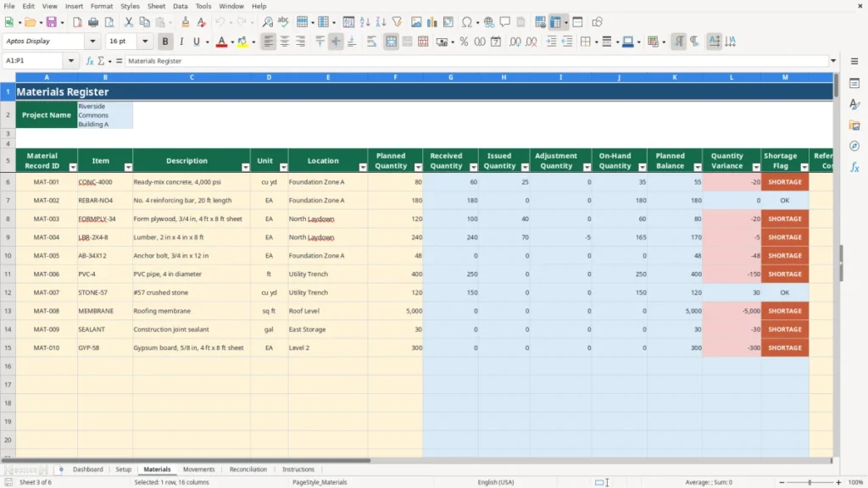Open the Data menu
This screenshot has height=488, width=868.
point(180,6)
